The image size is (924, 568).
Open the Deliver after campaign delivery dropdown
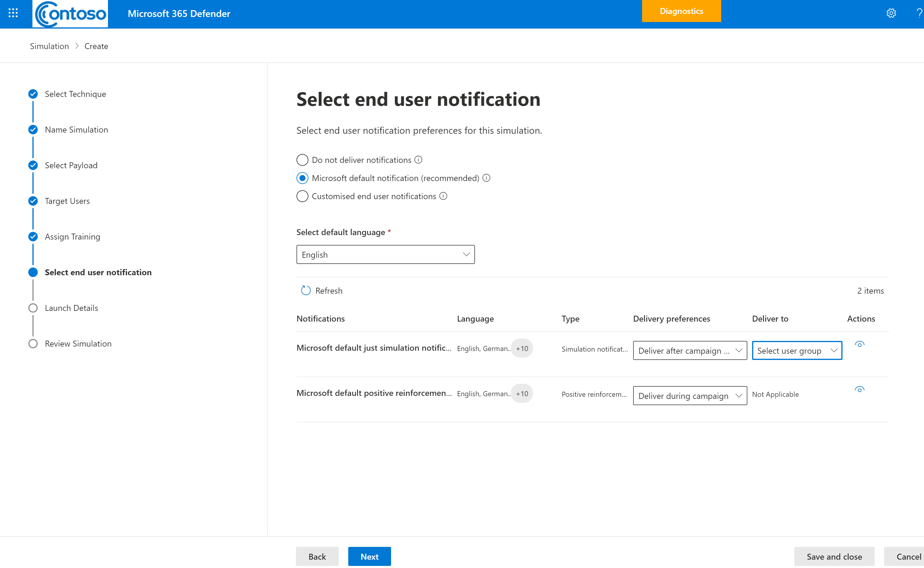[690, 350]
